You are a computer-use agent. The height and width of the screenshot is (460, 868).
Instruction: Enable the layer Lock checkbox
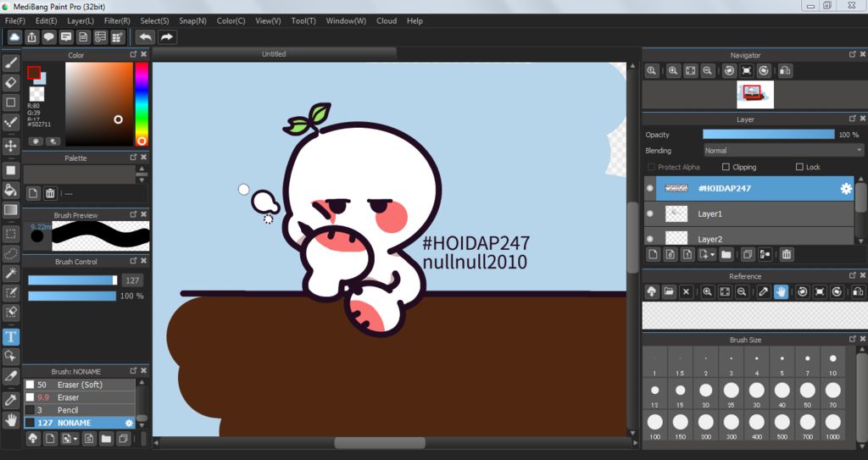pos(799,168)
